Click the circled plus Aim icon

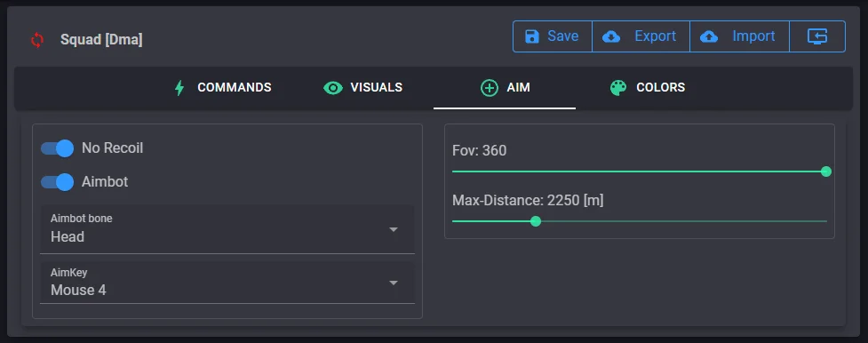click(x=490, y=88)
